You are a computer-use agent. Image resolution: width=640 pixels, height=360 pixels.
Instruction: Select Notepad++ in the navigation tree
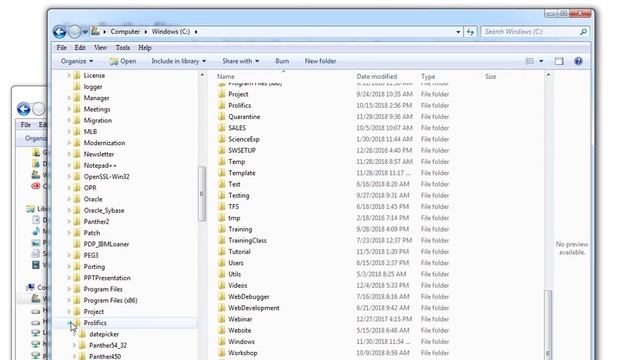click(x=100, y=165)
